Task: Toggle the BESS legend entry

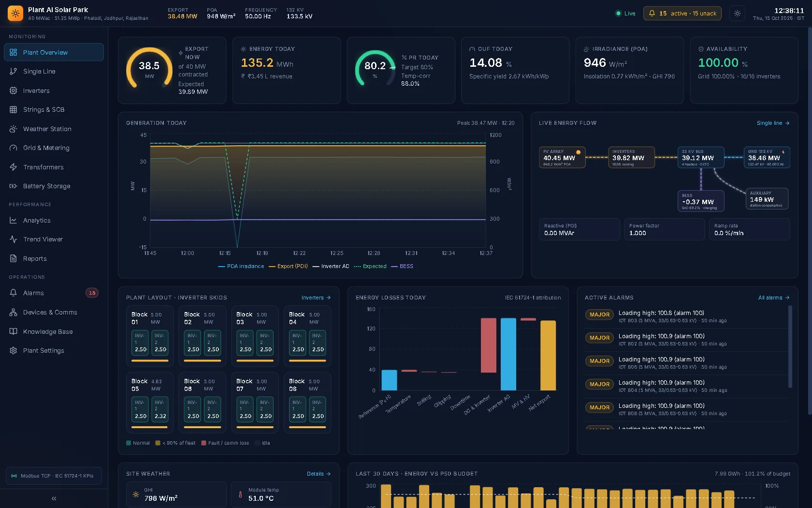Action: [x=402, y=266]
